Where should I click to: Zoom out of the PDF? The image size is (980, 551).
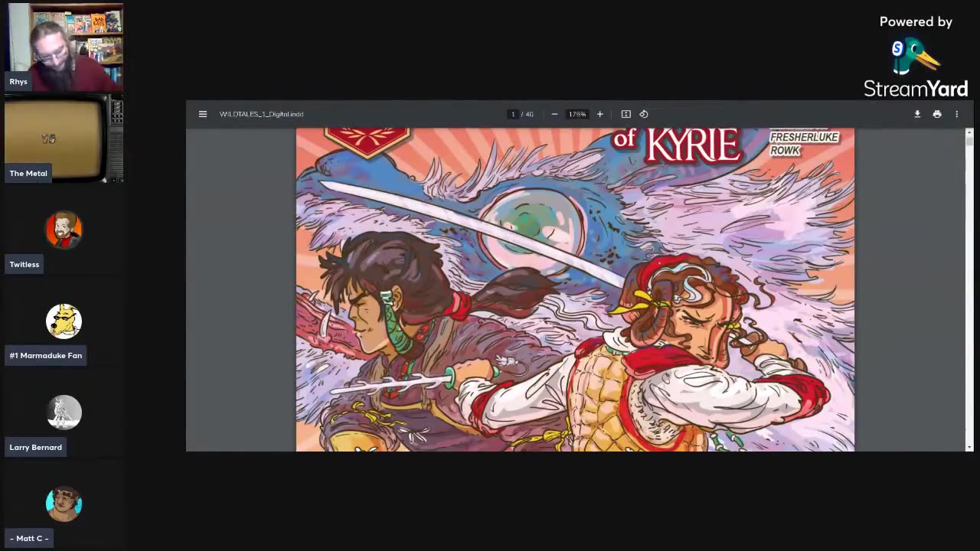tap(554, 114)
